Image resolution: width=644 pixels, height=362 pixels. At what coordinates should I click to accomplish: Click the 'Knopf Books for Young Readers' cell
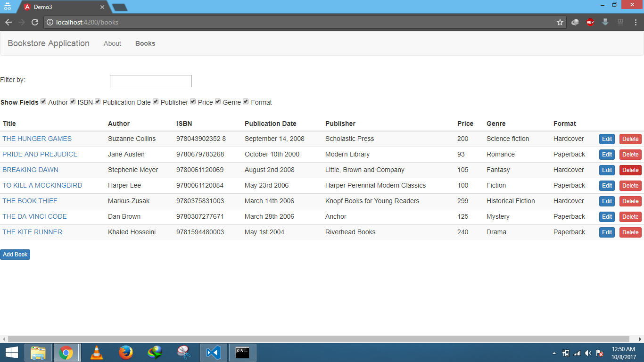coord(372,201)
